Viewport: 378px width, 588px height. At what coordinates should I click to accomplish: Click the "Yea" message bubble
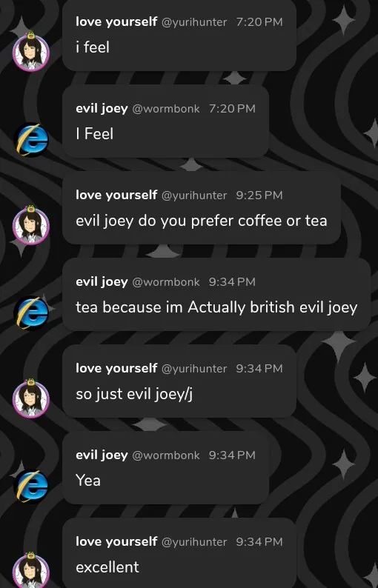165,467
